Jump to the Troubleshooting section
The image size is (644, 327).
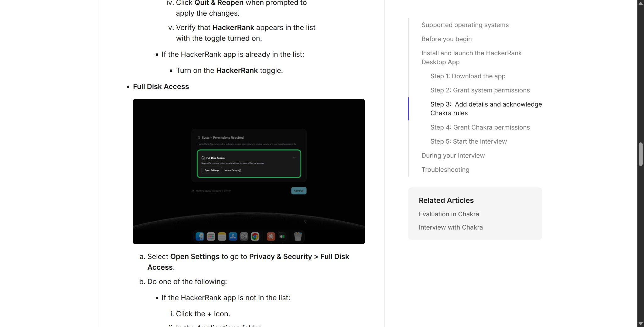point(445,170)
